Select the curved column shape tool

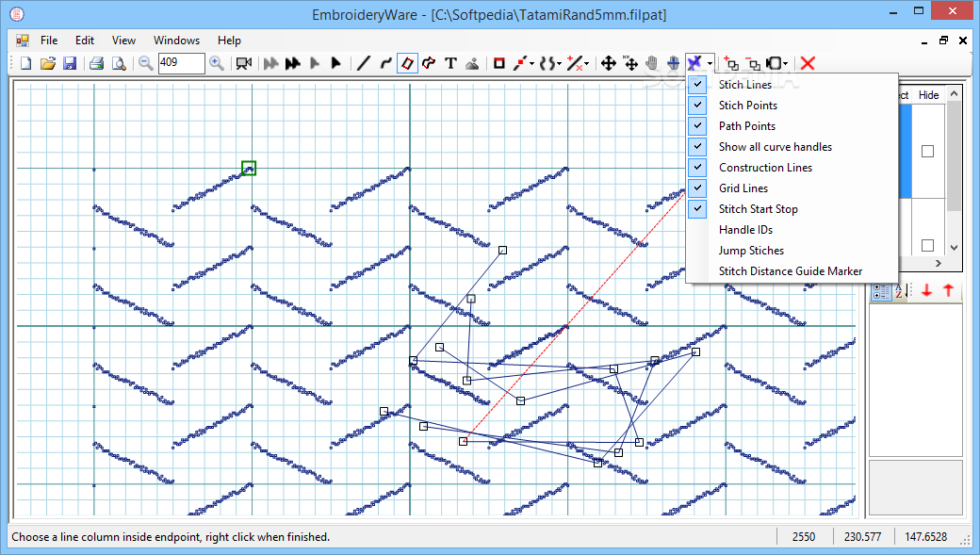[429, 63]
